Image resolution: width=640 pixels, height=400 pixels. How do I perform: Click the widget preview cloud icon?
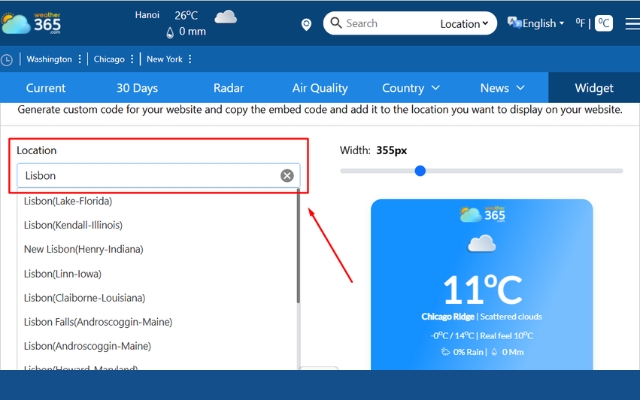point(482,244)
